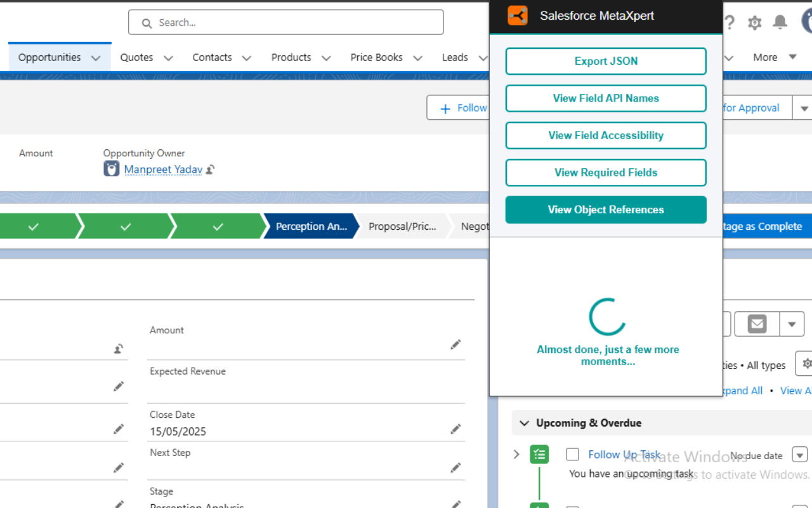
Task: Open the Follow Up Task link
Action: point(624,455)
